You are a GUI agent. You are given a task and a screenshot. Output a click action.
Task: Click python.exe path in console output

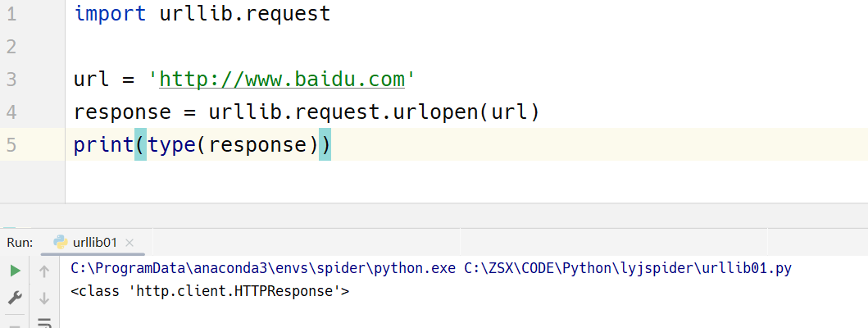pyautogui.click(x=262, y=269)
